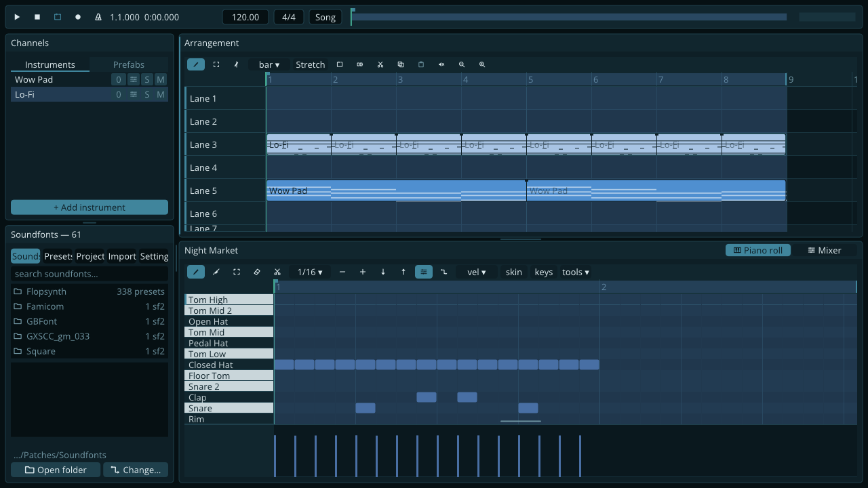The image size is (868, 488).
Task: Start playback with the play button
Action: (17, 17)
